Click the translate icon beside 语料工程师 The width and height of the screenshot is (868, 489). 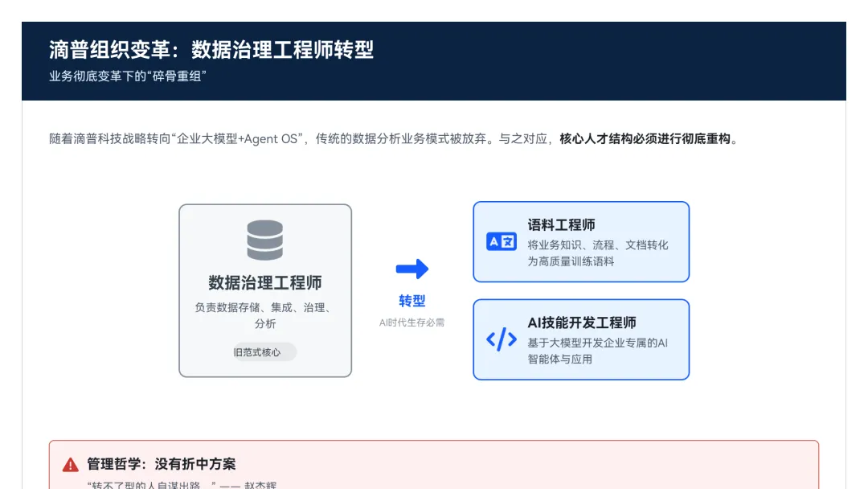pos(501,242)
